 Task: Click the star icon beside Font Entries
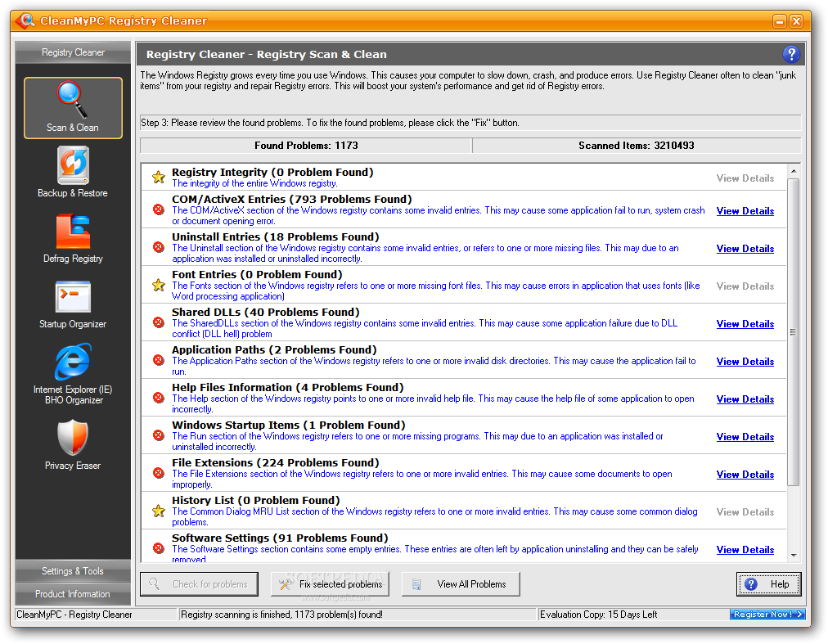[x=159, y=286]
